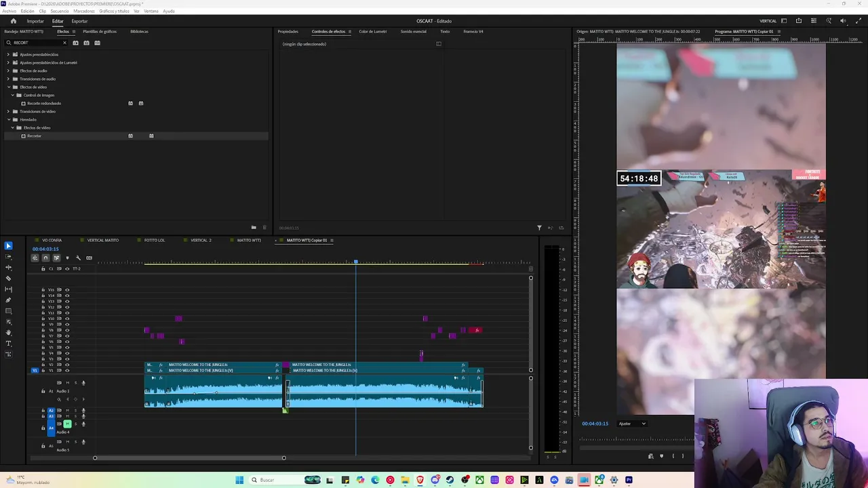Click the timeline horizontal zoom scrollbar
Screen dimensions: 868x488
(189, 457)
